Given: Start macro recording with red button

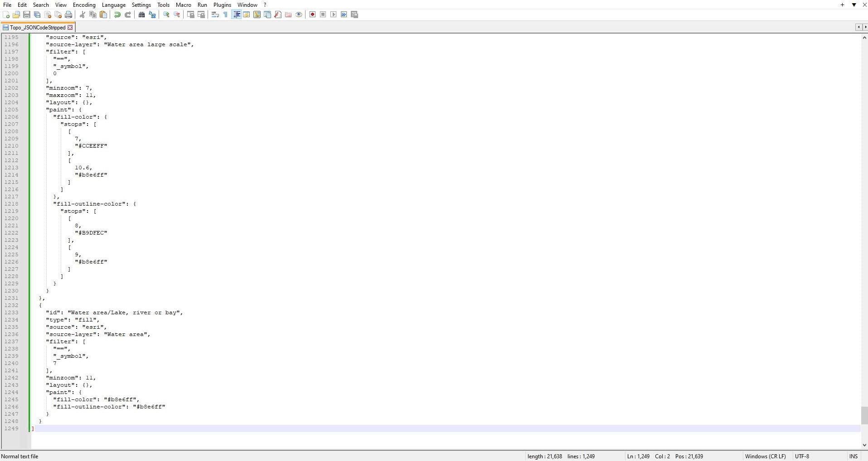Looking at the screenshot, I should point(312,14).
